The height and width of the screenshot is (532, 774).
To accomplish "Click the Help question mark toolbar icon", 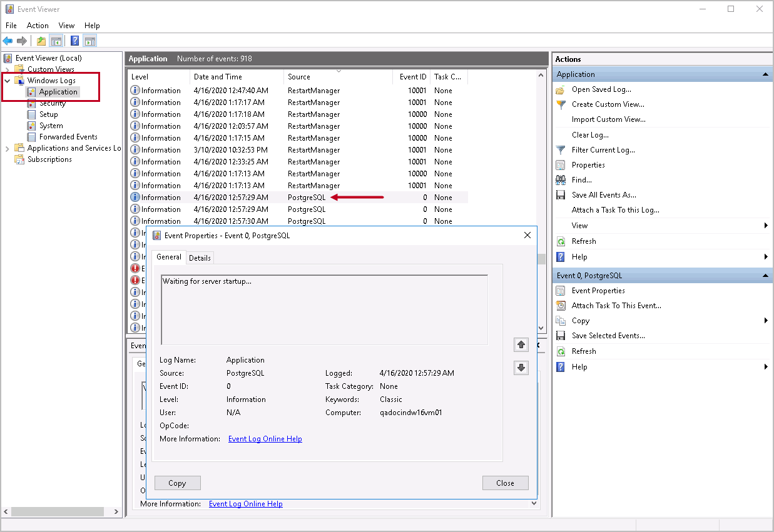I will coord(74,40).
